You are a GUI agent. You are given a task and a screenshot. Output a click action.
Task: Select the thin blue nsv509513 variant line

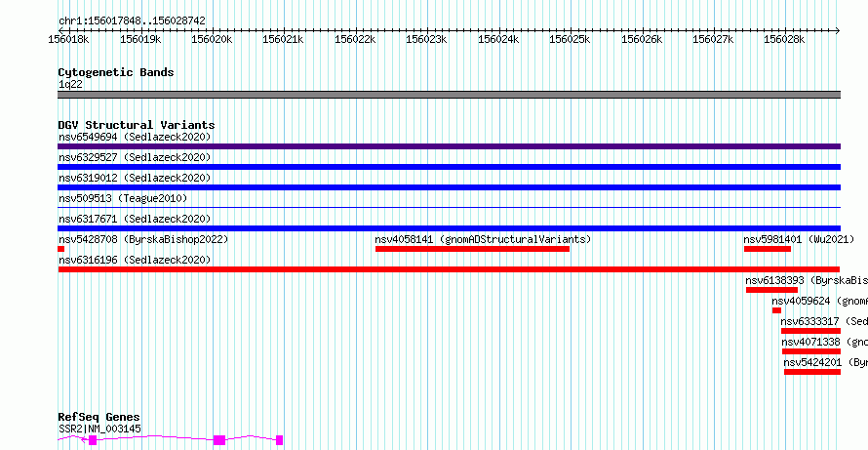coord(449,207)
